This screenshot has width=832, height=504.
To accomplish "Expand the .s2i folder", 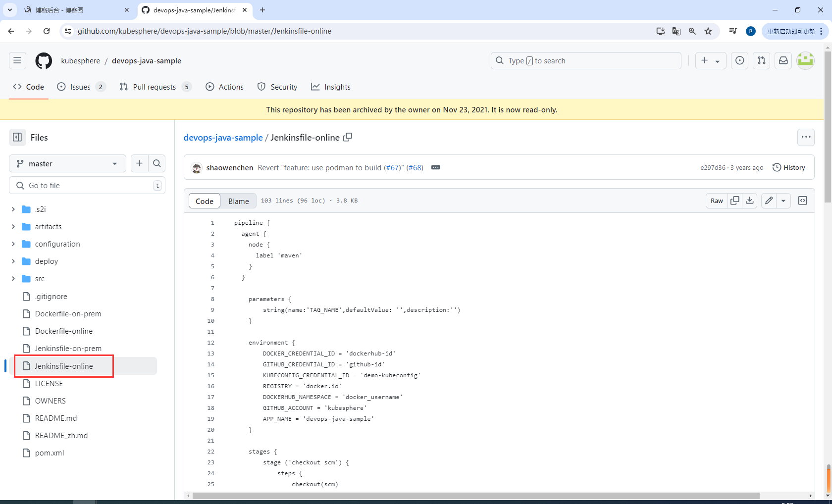I will (x=13, y=209).
